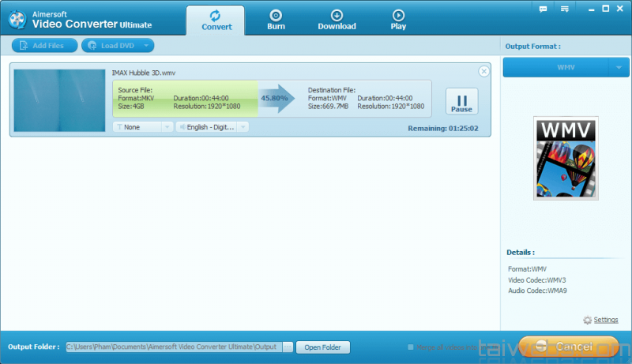
Task: Click the conversion progress bar at 45.80%
Action: [273, 99]
